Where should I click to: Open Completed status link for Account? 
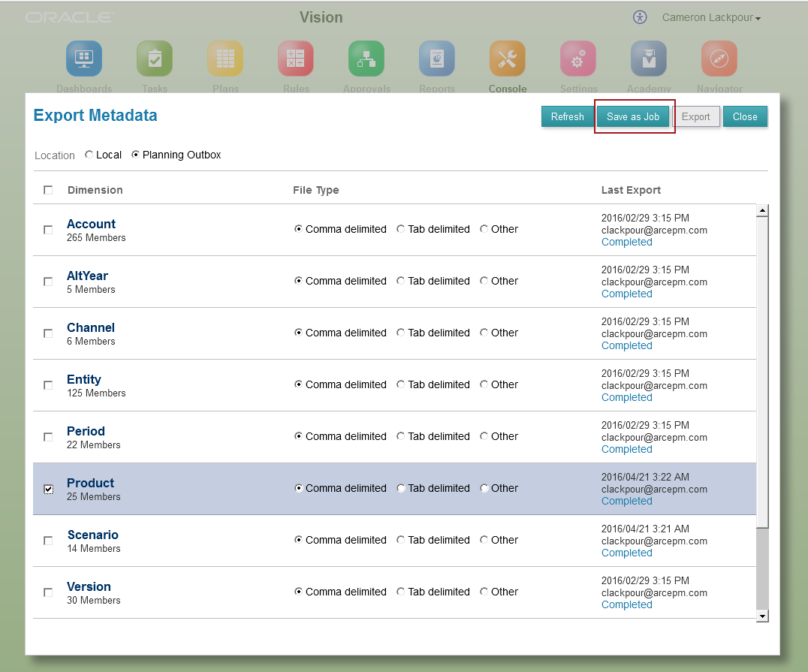626,242
